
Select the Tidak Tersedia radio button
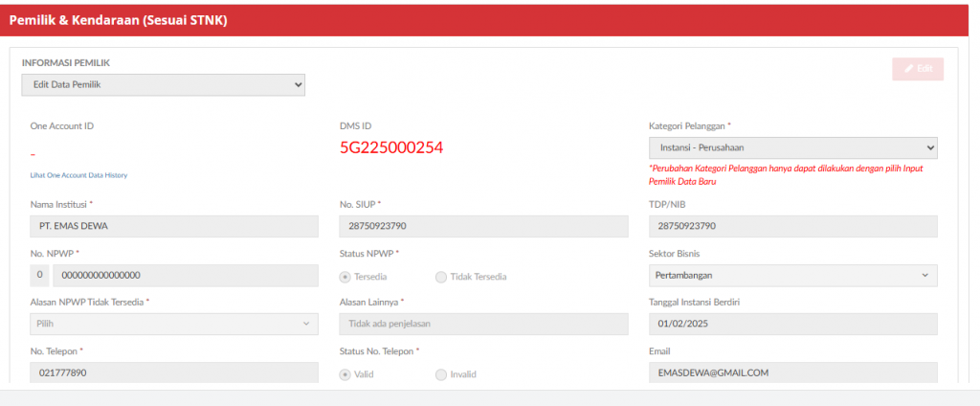pos(440,277)
